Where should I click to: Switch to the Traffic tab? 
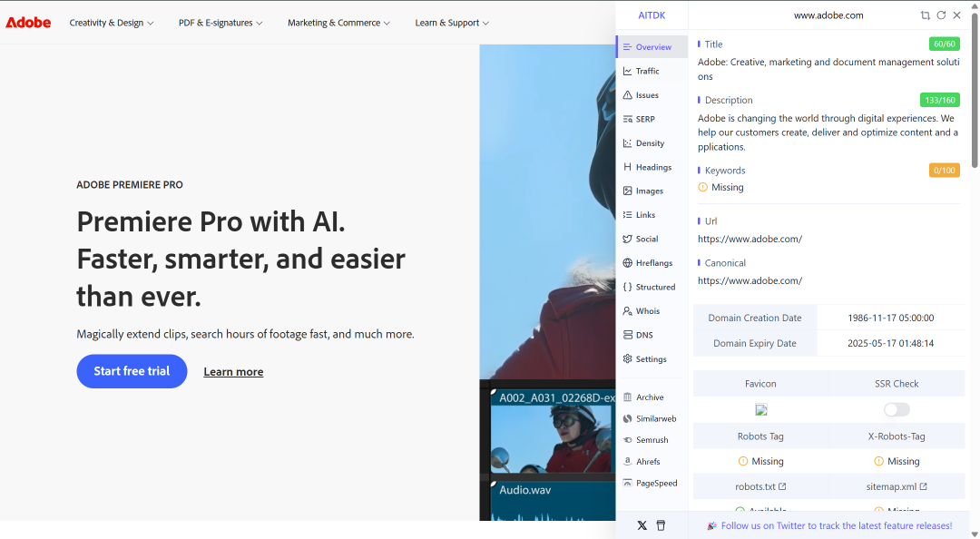click(x=652, y=72)
